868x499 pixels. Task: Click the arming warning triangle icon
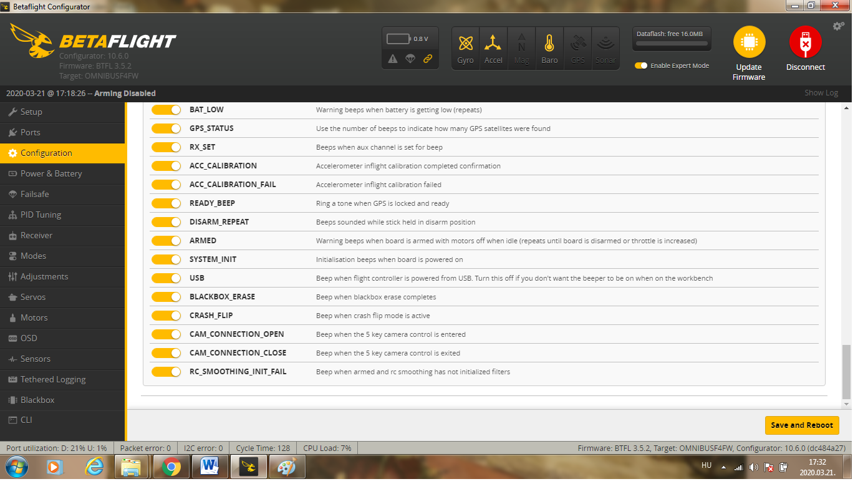pyautogui.click(x=393, y=59)
